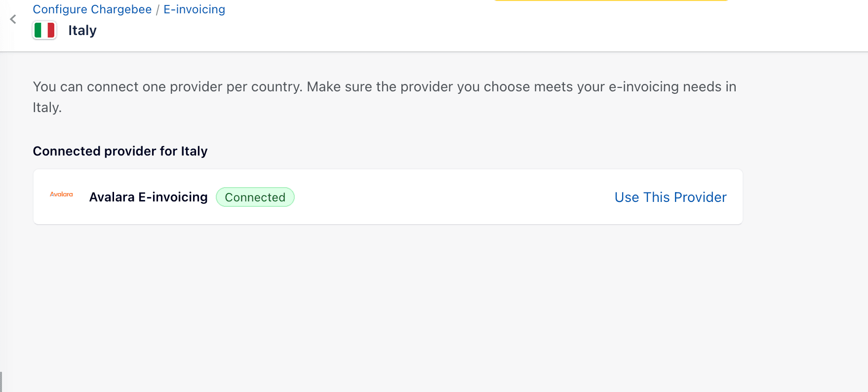Click the Italy flag icon
The width and height of the screenshot is (868, 392).
coord(44,30)
